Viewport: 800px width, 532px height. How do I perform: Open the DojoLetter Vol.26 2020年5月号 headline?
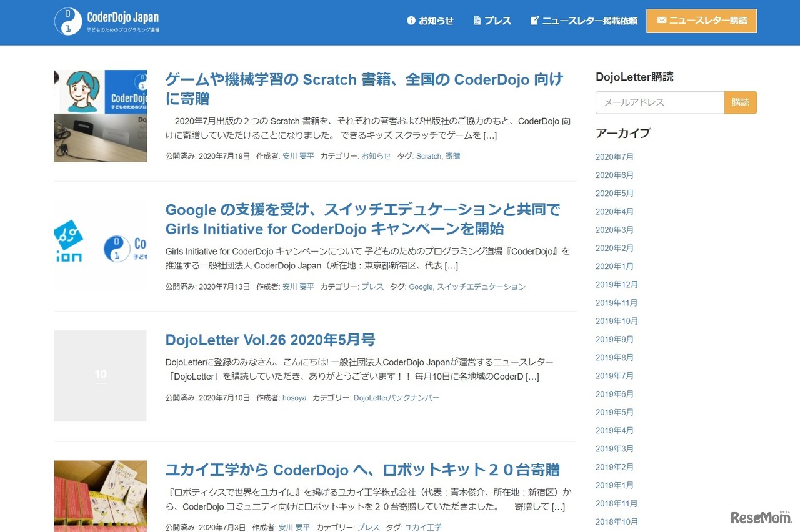point(270,340)
